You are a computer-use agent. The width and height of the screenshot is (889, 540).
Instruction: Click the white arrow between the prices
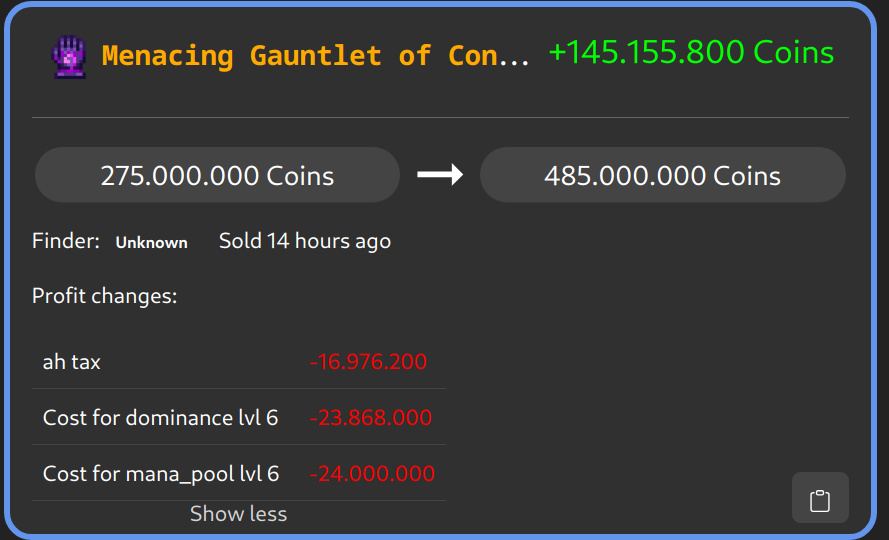pyautogui.click(x=440, y=175)
